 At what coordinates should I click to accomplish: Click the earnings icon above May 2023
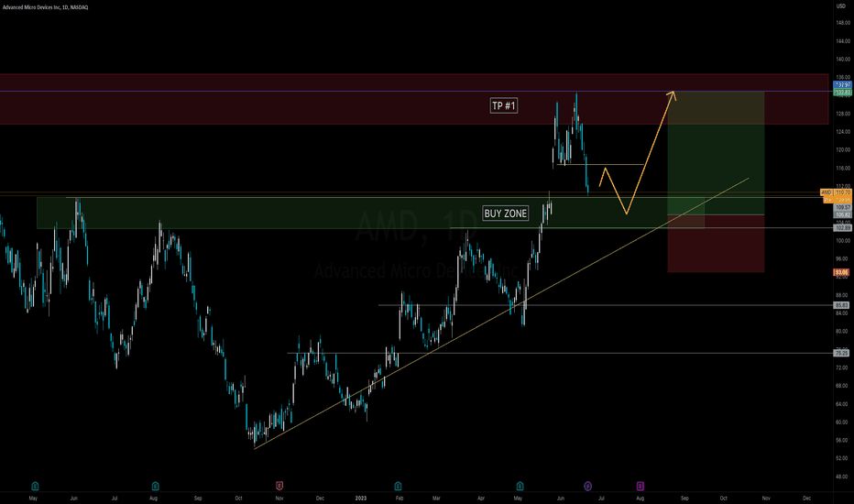pyautogui.click(x=520, y=486)
